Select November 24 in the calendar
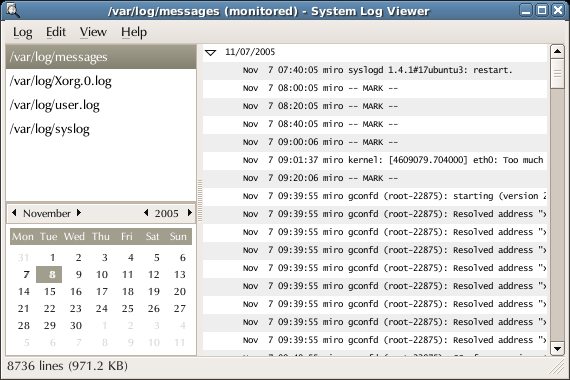 [101, 309]
